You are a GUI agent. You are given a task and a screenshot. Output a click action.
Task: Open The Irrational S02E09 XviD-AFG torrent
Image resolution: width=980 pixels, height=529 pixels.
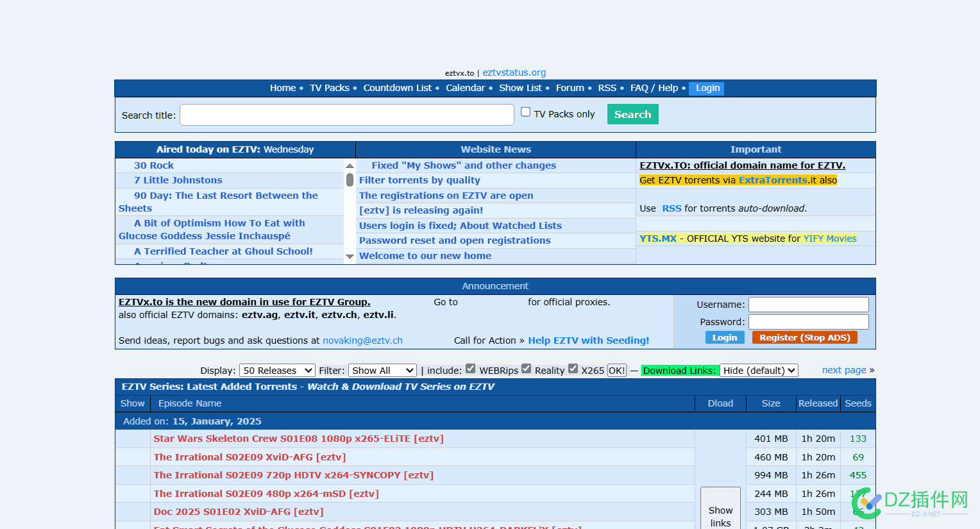coord(249,457)
